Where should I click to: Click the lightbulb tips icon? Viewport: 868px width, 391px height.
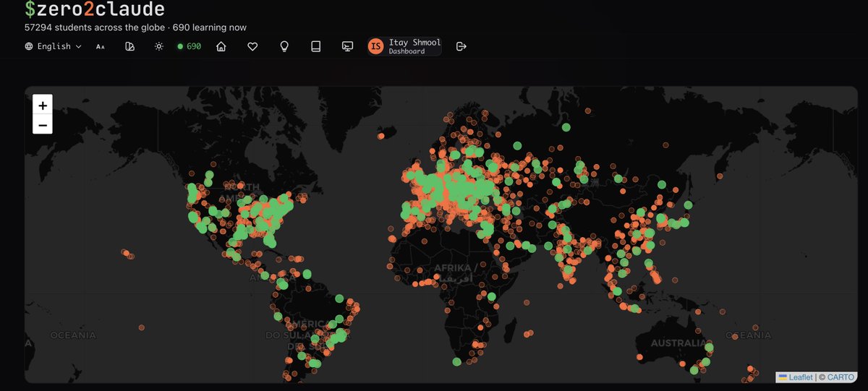click(284, 46)
